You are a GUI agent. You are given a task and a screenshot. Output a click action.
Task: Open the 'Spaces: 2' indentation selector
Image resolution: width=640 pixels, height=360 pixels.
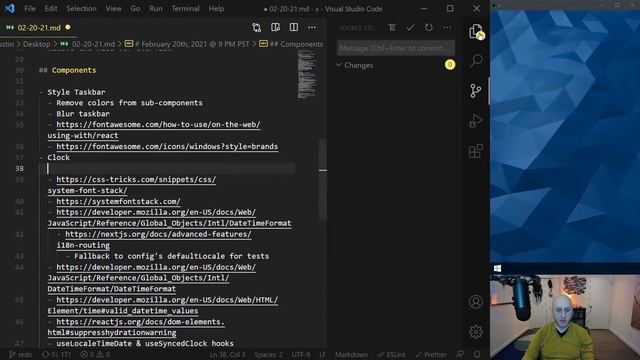point(268,355)
